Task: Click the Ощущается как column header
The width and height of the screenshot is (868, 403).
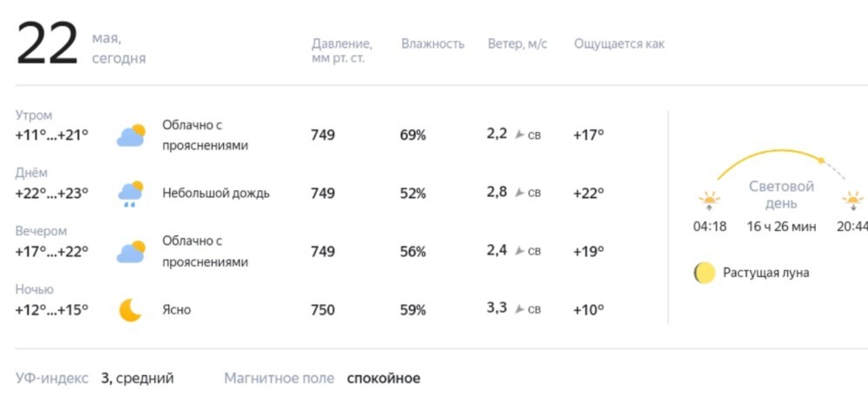Action: pos(619,43)
